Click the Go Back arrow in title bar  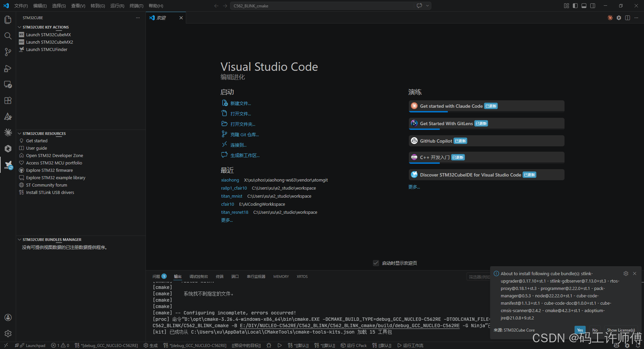(x=216, y=6)
